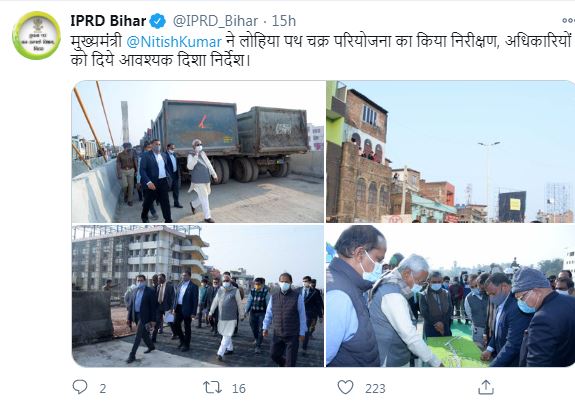The image size is (575, 403).
Task: Like the tweet with the heart icon
Action: 345,388
